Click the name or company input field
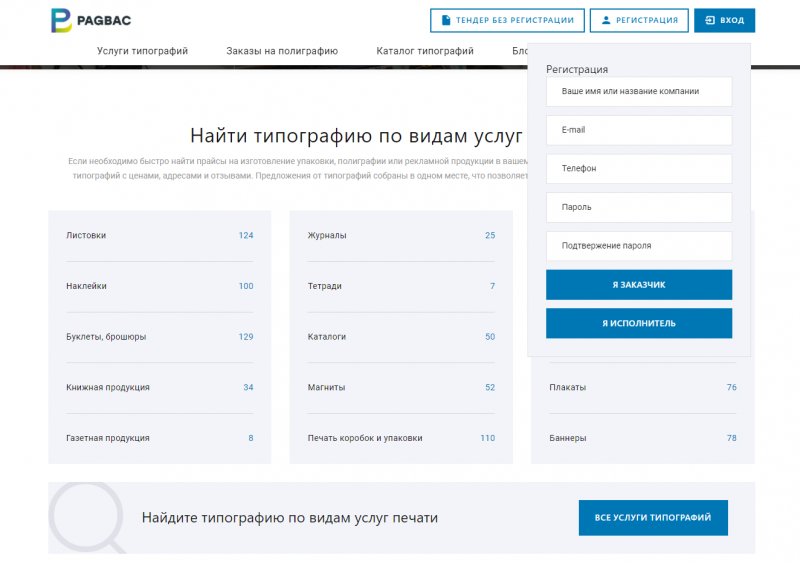Image resolution: width=800 pixels, height=564 pixels. click(639, 91)
